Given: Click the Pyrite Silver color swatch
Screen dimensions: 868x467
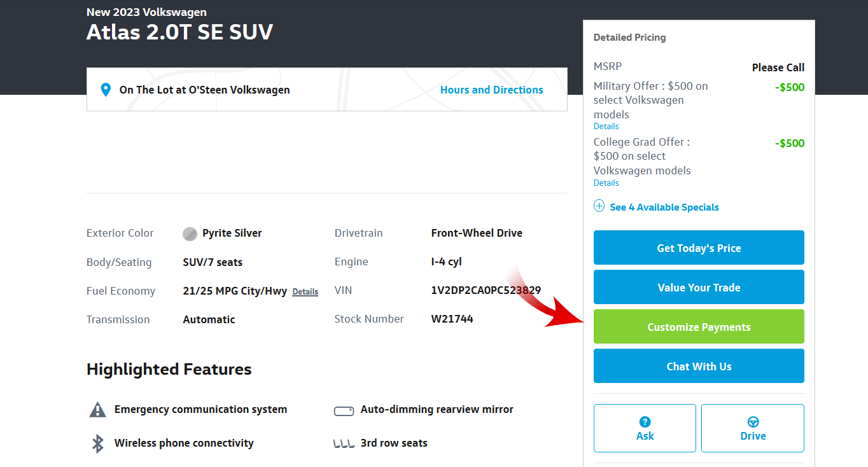Looking at the screenshot, I should (190, 233).
